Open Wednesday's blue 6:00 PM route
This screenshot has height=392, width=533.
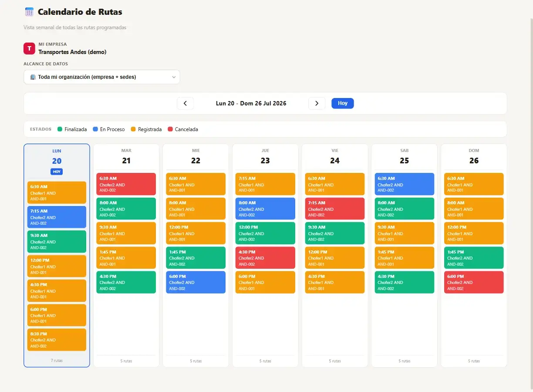tap(196, 282)
